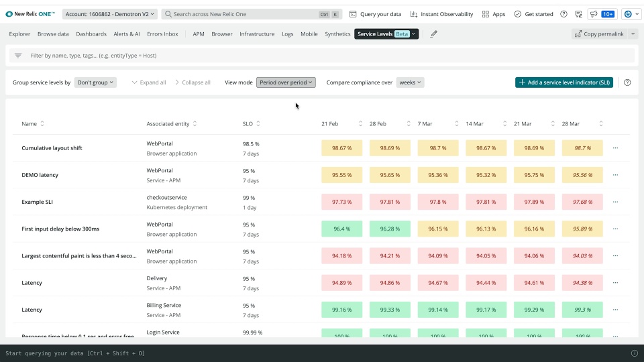Open Browse data menu

coord(53,34)
